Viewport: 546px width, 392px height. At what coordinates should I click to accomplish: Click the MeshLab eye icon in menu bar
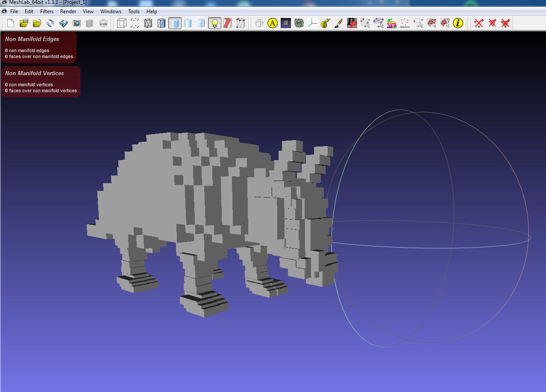pyautogui.click(x=4, y=12)
